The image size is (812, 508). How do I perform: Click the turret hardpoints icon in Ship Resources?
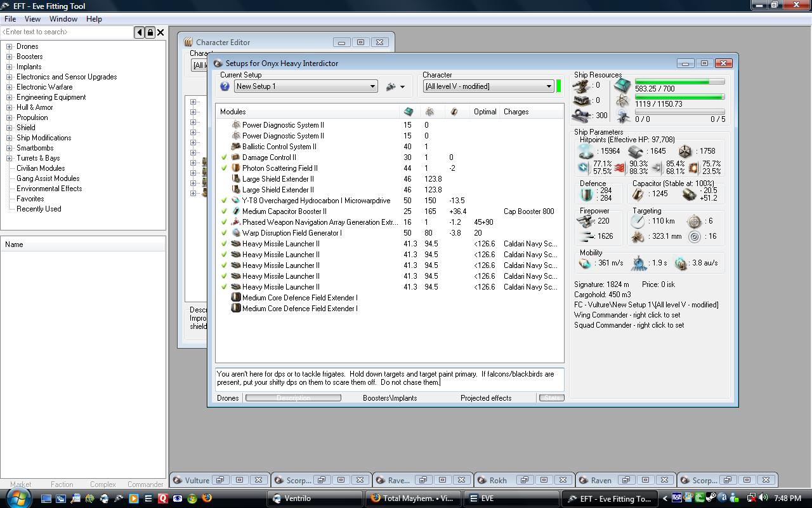580,85
